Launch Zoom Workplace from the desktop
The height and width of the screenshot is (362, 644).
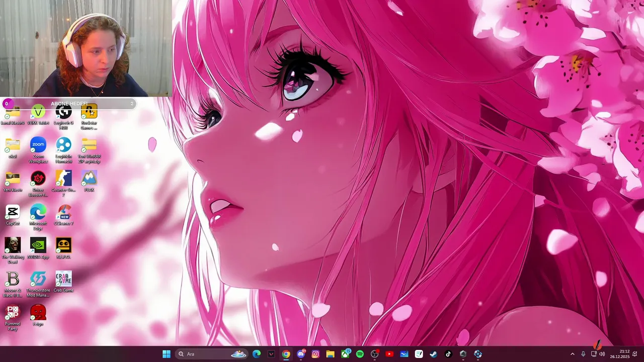38,150
